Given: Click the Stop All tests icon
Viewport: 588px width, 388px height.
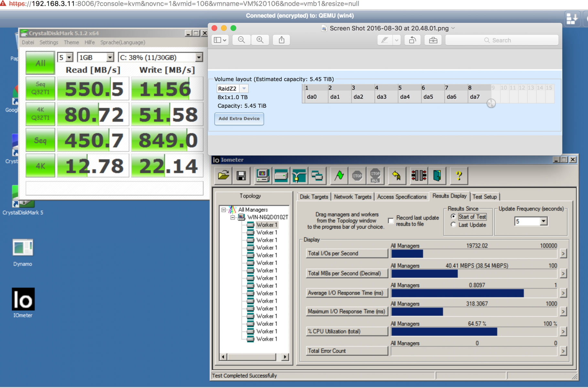Looking at the screenshot, I should (375, 176).
